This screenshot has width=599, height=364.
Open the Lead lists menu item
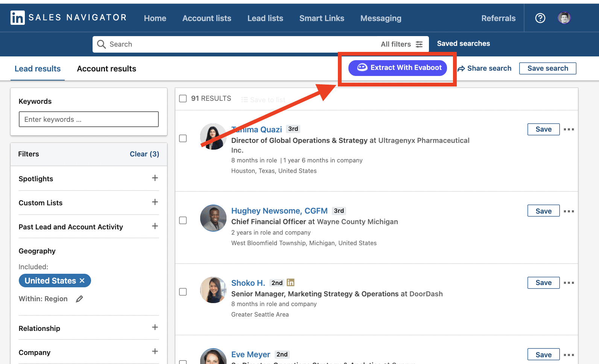(265, 18)
